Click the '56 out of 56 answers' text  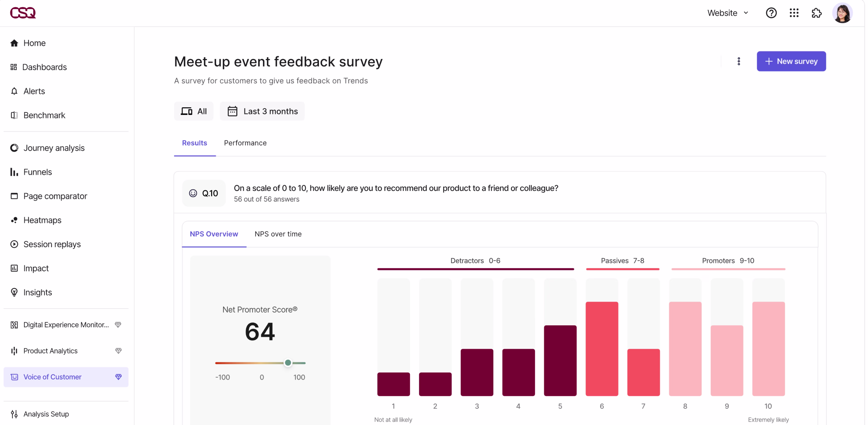click(x=266, y=199)
